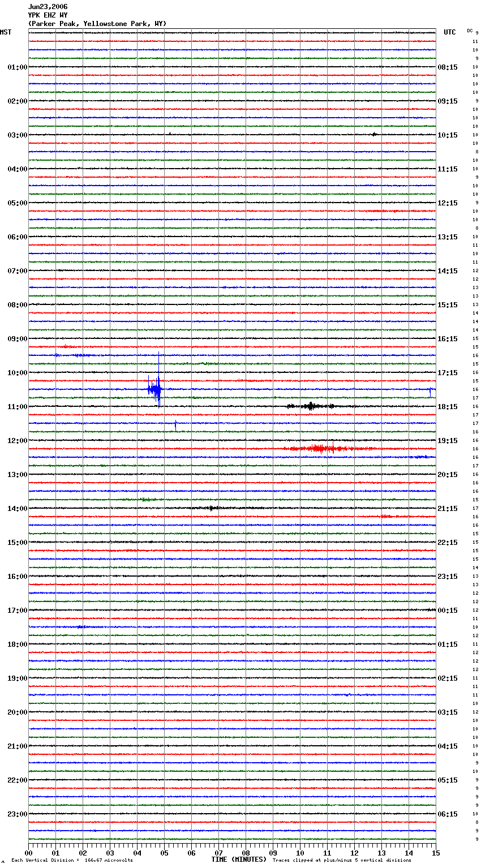Select the 01:00 MST time label
This screenshot has width=481, height=868.
point(18,67)
